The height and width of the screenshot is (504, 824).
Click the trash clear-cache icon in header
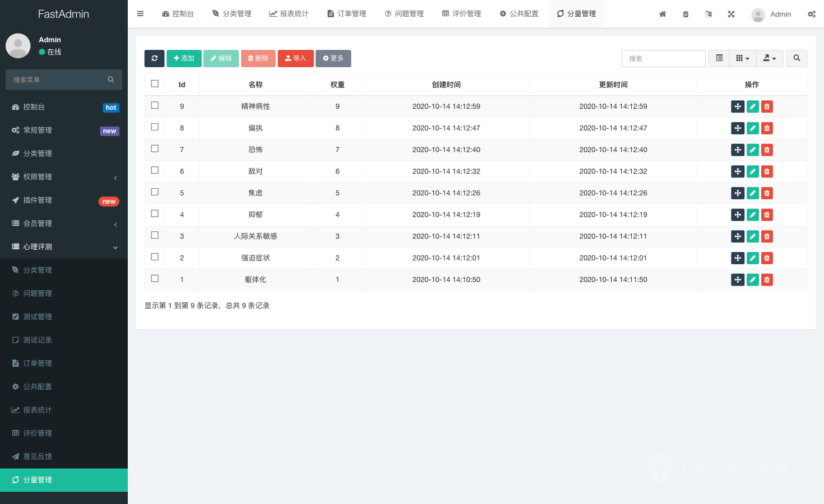click(686, 14)
